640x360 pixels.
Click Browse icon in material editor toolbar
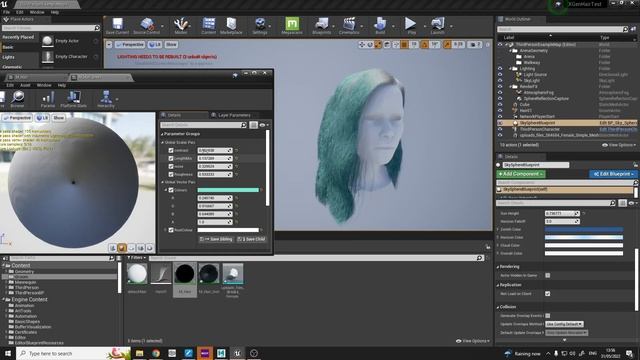(18, 99)
